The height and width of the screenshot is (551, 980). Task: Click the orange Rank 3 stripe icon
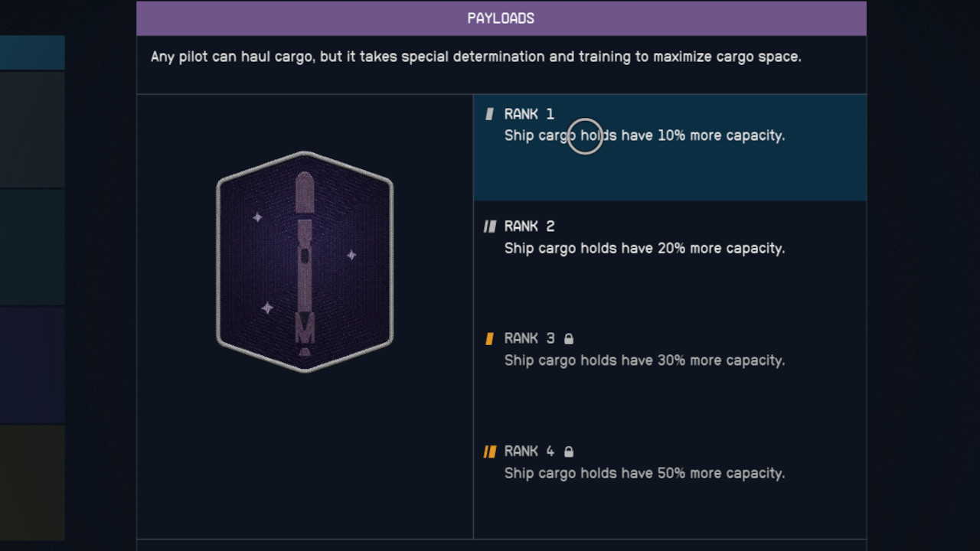(x=490, y=339)
